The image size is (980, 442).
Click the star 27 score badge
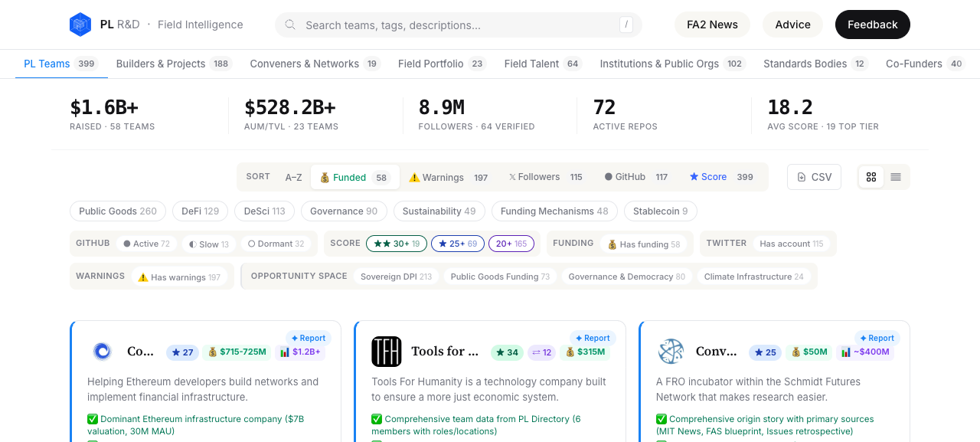pyautogui.click(x=182, y=352)
